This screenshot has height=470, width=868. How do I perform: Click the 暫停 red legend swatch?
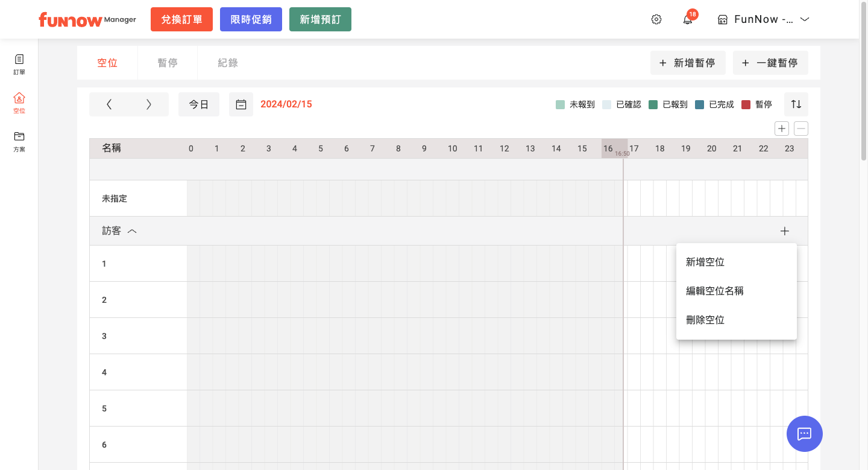point(746,105)
